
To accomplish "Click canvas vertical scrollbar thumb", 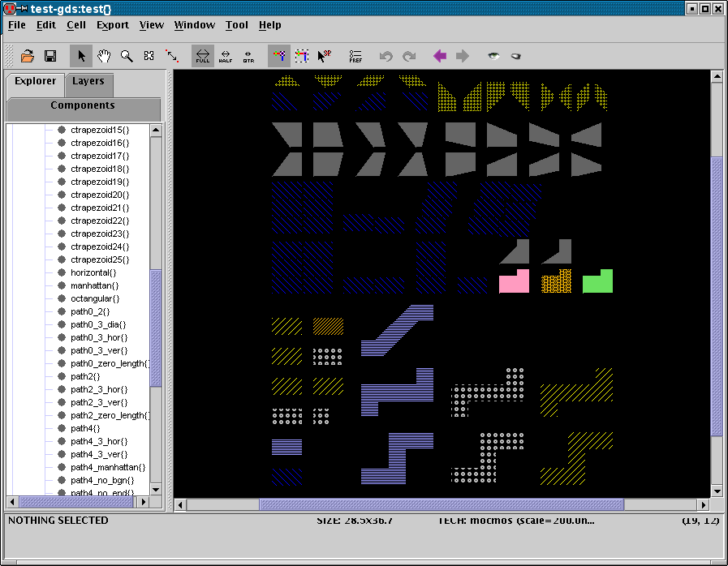I will 717,297.
